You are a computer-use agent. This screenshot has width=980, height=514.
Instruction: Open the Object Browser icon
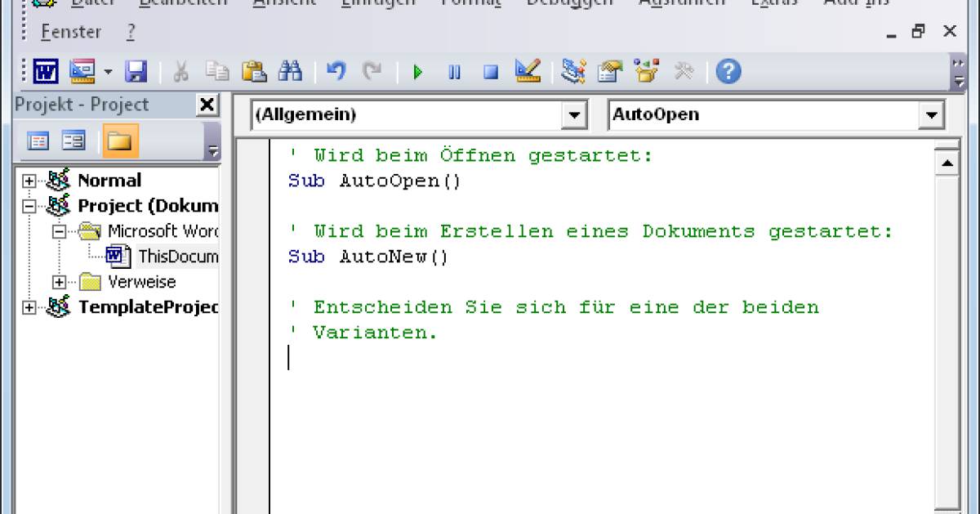point(646,73)
